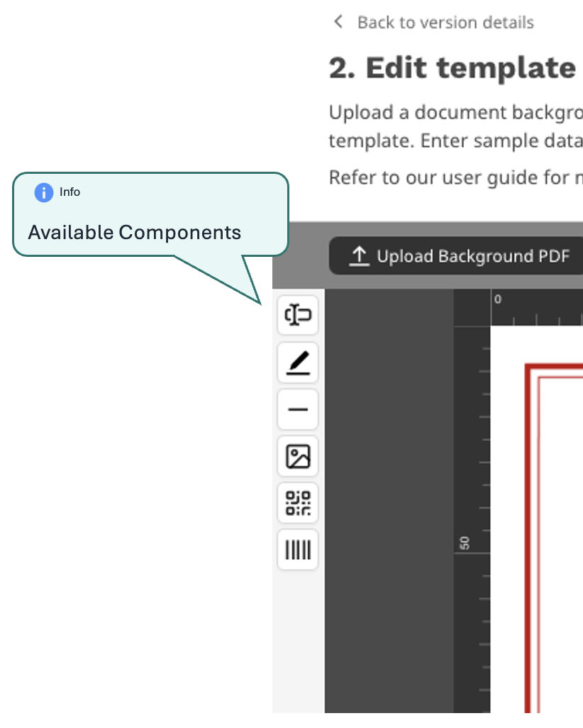Image resolution: width=583 pixels, height=728 pixels.
Task: Select the barcode component tool
Action: click(x=298, y=550)
